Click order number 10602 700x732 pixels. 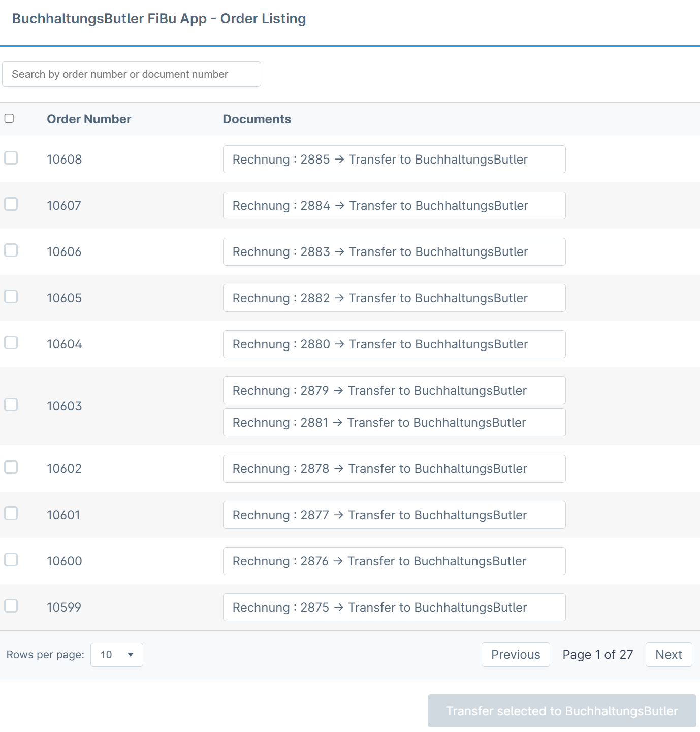(x=65, y=469)
